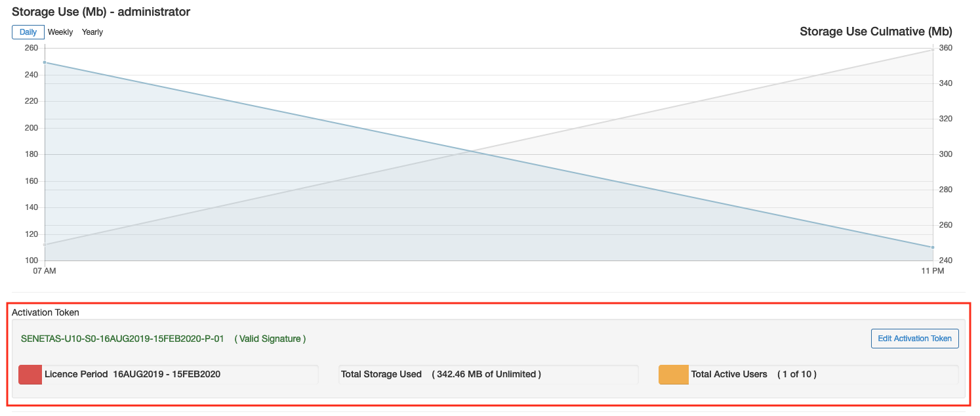Image resolution: width=980 pixels, height=416 pixels.
Task: Click the Total Active Users progress bar
Action: coord(809,375)
